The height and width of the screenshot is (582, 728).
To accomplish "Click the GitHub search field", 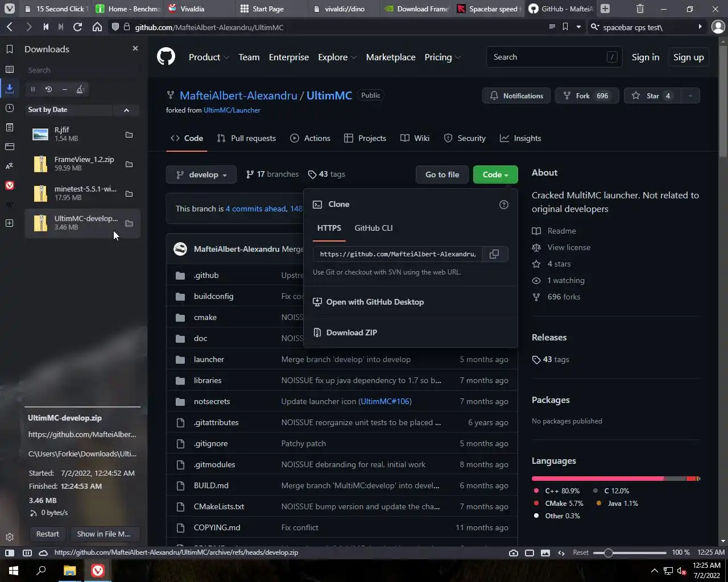I will click(555, 57).
